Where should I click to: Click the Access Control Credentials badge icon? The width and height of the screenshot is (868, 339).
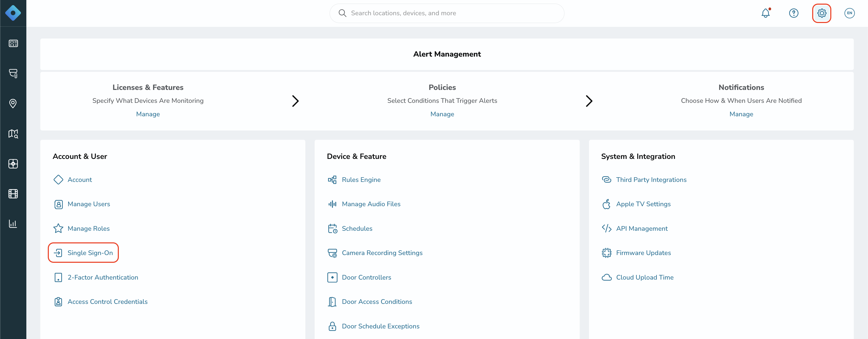pos(58,302)
